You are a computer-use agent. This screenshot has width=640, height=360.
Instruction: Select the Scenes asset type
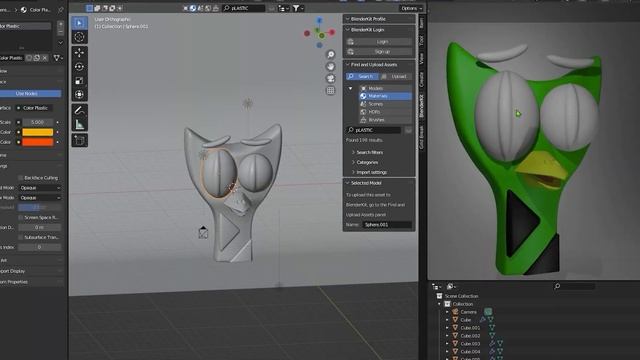[x=385, y=104]
